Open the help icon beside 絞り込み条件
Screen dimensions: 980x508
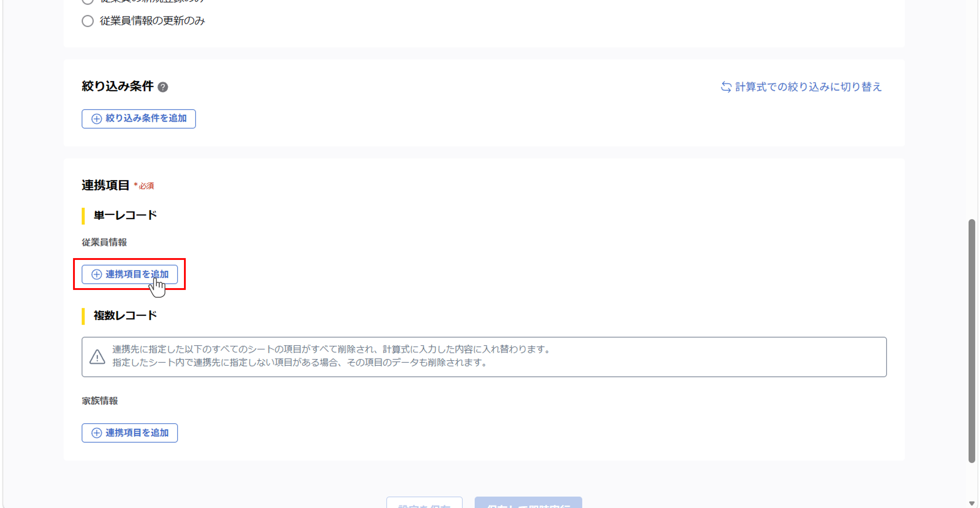163,87
